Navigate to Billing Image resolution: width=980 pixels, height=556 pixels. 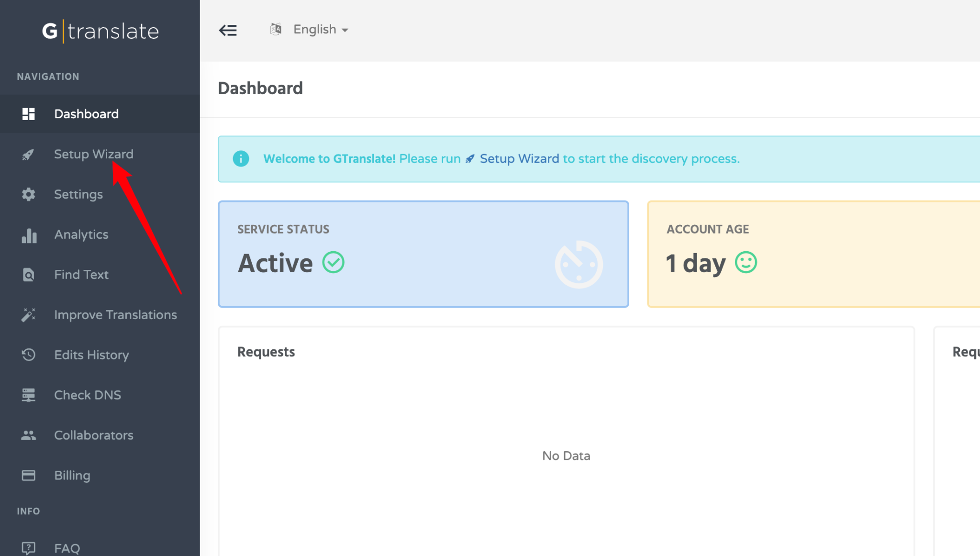72,476
